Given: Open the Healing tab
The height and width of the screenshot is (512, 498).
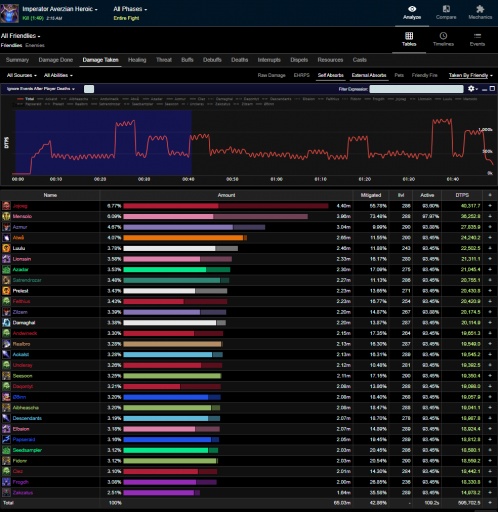Looking at the screenshot, I should (137, 60).
